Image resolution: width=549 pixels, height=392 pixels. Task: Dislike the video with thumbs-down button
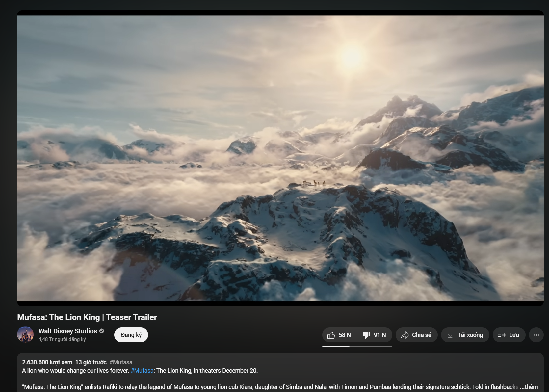[375, 335]
